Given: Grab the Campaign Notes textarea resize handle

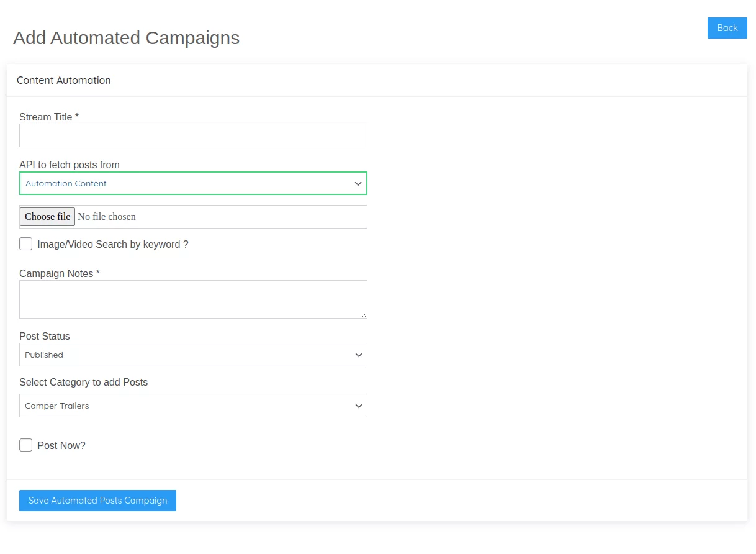Looking at the screenshot, I should (x=363, y=314).
